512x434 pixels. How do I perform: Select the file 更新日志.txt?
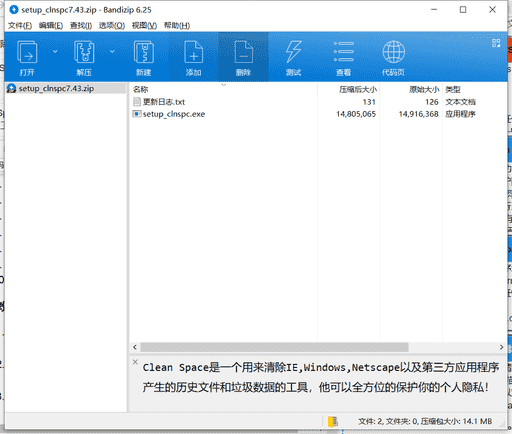coord(164,102)
